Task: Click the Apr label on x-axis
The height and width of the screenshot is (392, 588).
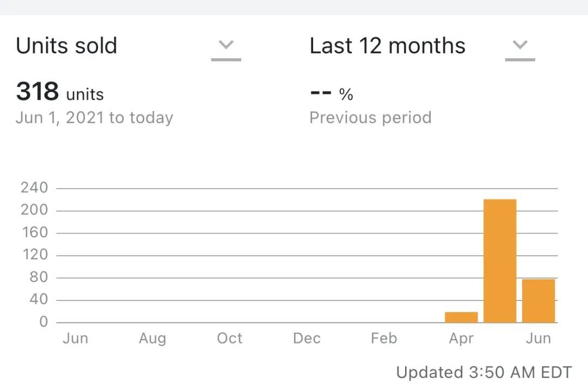Action: click(x=461, y=339)
